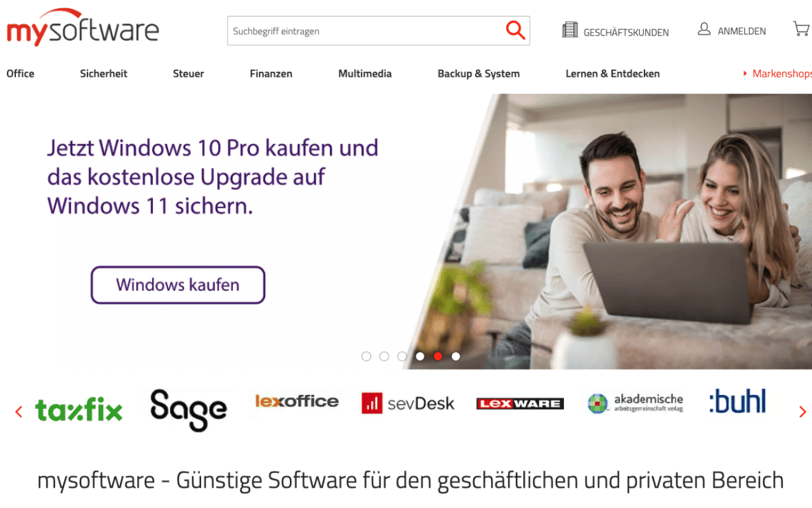Click the Anmelden user profile icon
Image resolution: width=812 pixels, height=508 pixels.
[x=704, y=29]
